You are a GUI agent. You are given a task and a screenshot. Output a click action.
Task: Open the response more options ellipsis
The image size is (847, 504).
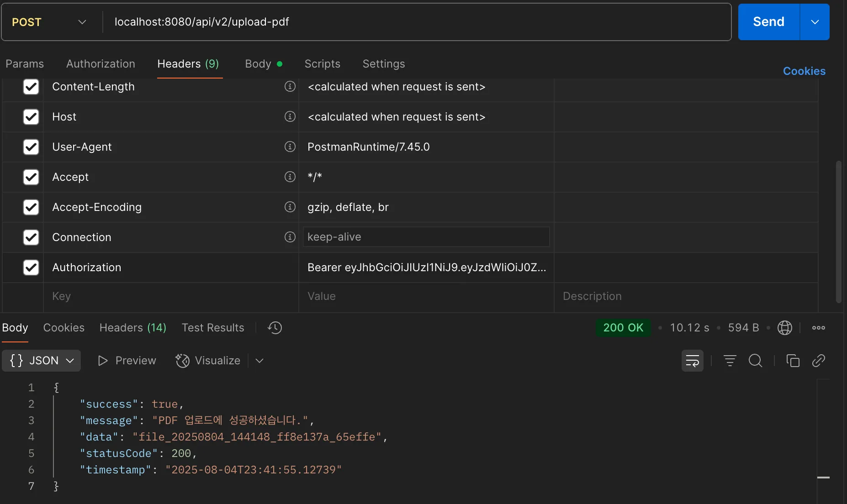coord(819,328)
